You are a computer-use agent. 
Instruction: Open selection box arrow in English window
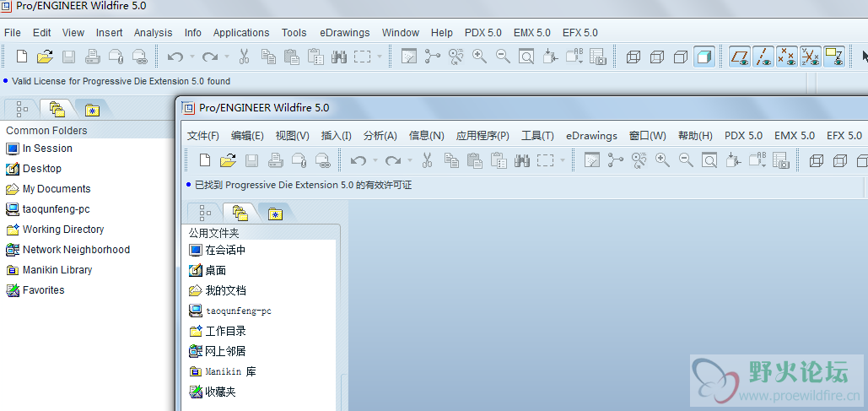click(380, 57)
